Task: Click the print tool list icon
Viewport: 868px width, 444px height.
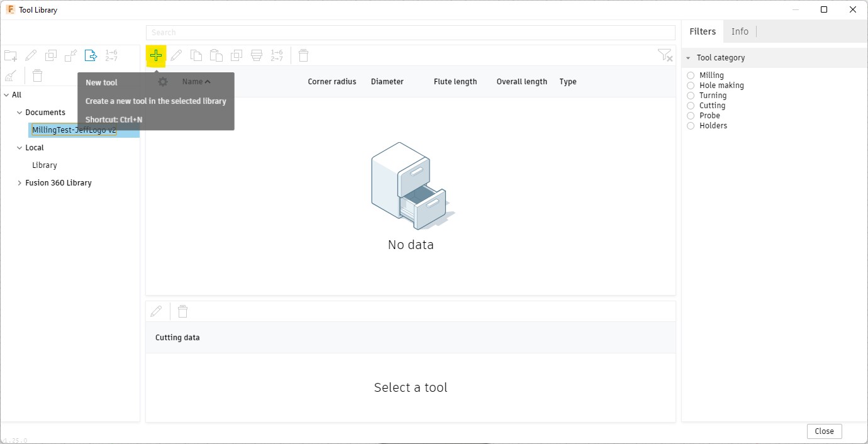Action: (x=256, y=55)
